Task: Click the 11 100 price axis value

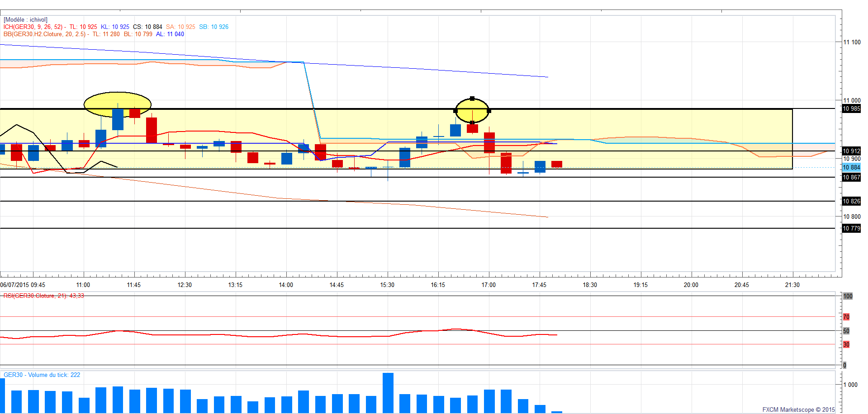Action: coord(852,42)
